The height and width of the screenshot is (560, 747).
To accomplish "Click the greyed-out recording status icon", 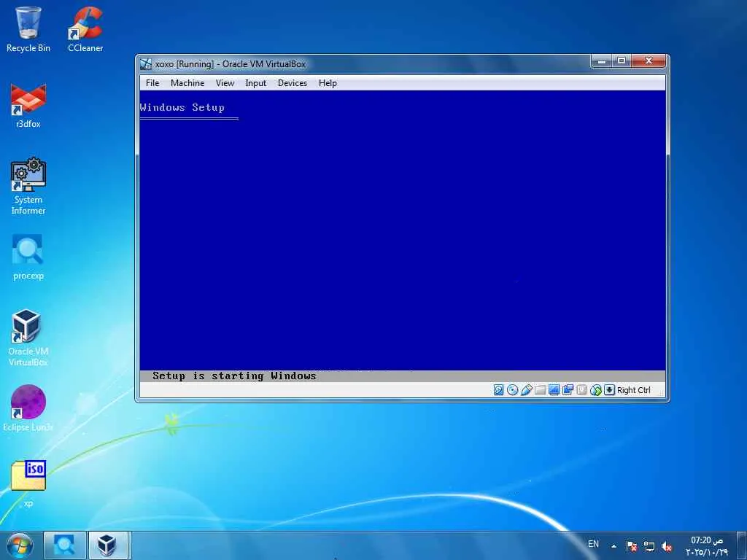I will 581,390.
